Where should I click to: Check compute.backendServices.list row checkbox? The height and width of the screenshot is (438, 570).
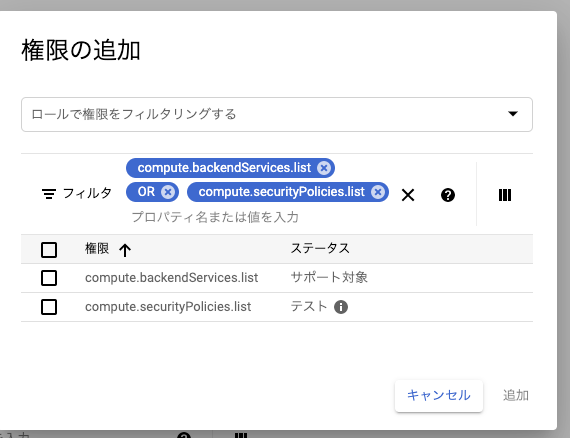[49, 278]
